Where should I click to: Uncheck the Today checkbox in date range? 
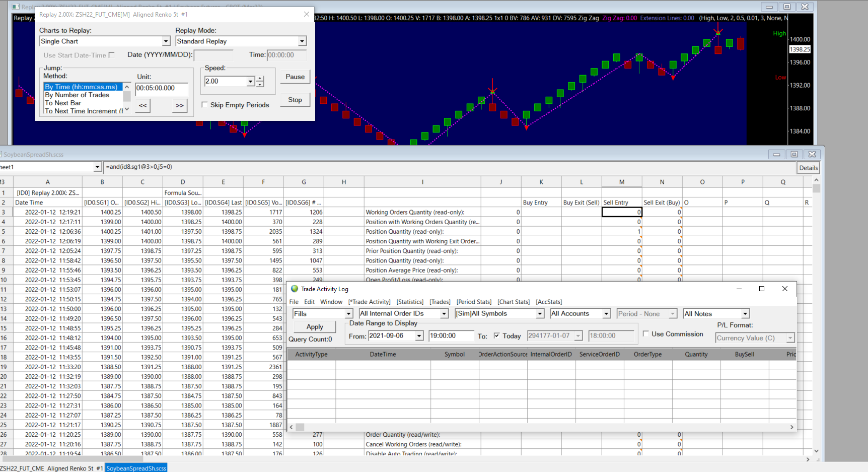pyautogui.click(x=497, y=335)
